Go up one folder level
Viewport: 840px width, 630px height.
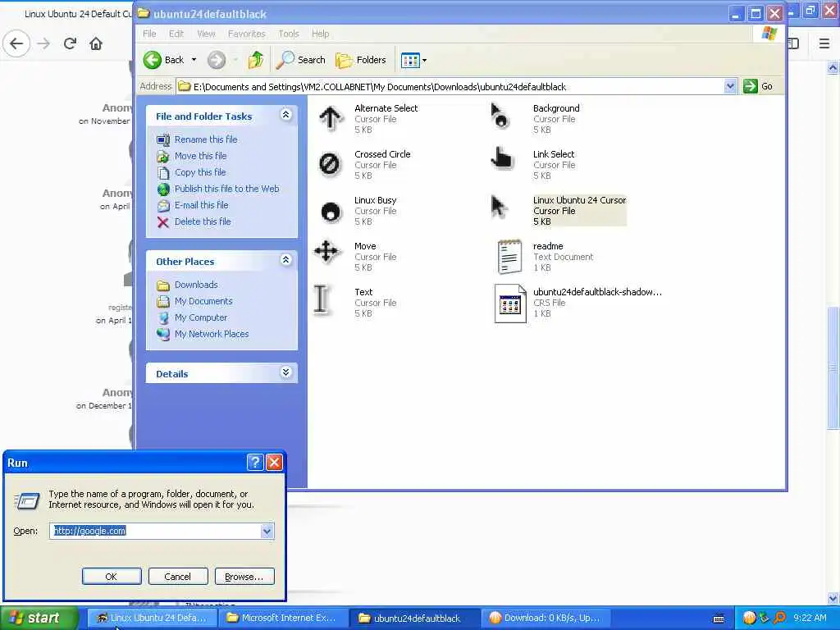pos(256,60)
